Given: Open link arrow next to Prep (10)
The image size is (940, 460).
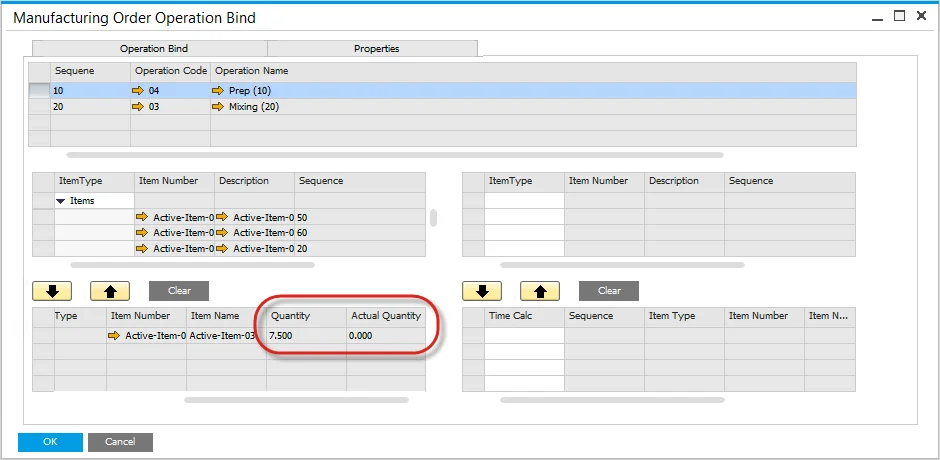Looking at the screenshot, I should point(219,91).
